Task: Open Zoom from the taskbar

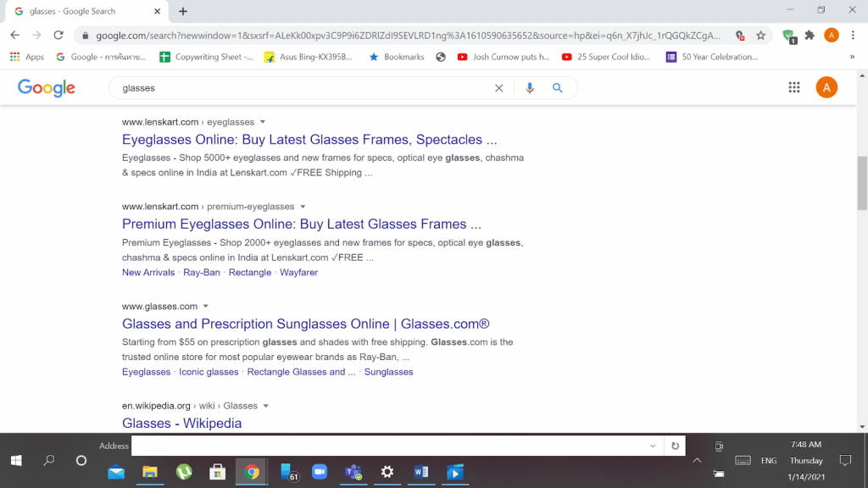Action: coord(320,473)
